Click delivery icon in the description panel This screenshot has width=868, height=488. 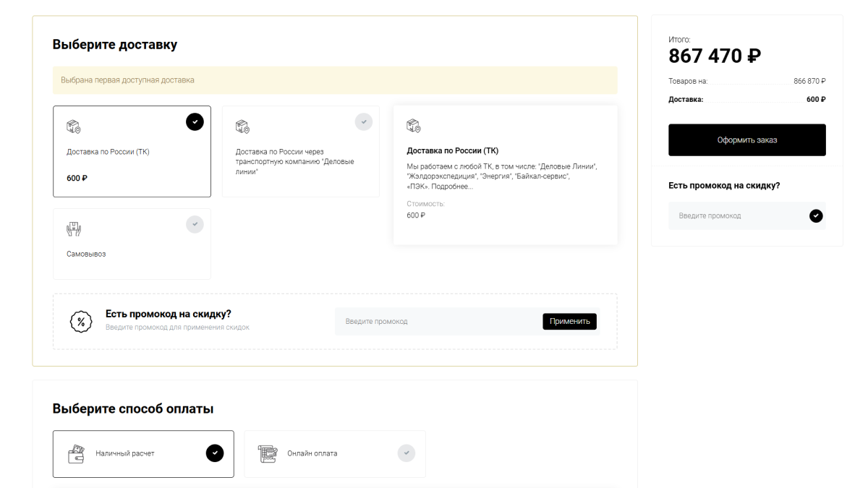414,126
